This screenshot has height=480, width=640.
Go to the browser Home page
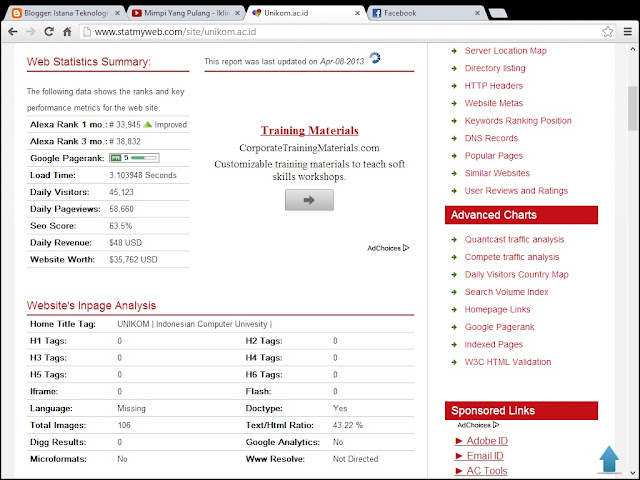(67, 31)
